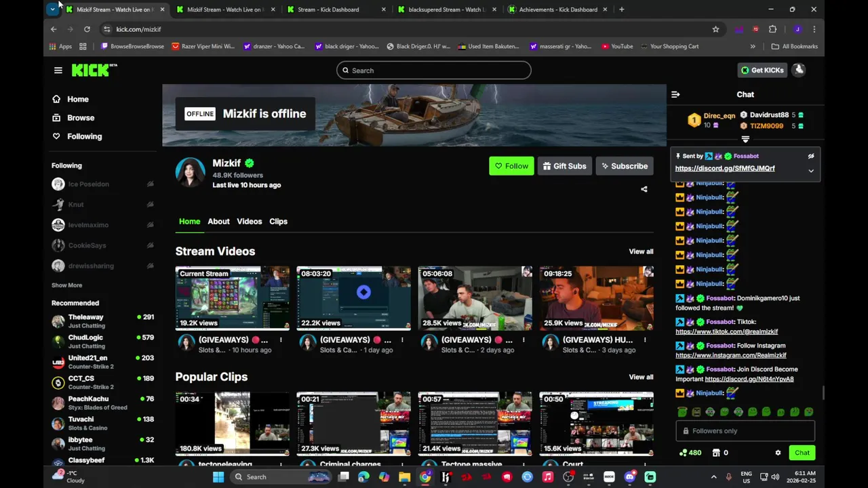868x488 pixels.
Task: Click the Get KICKs button
Action: tap(762, 70)
